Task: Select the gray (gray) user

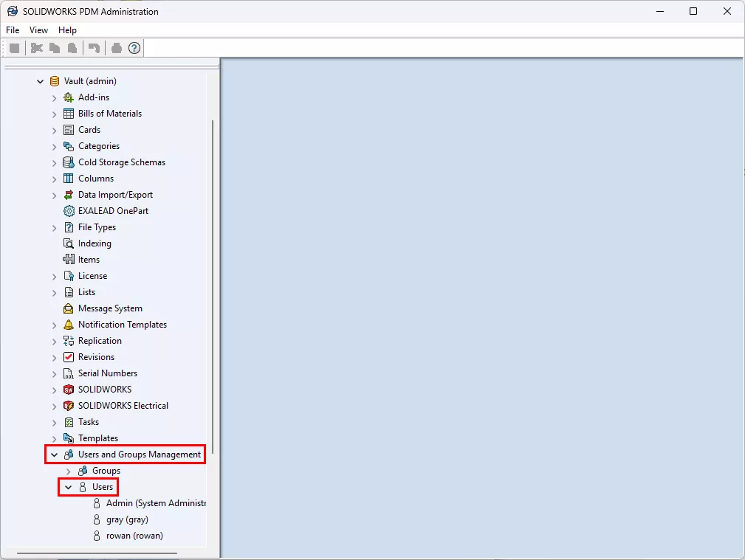Action: tap(127, 519)
